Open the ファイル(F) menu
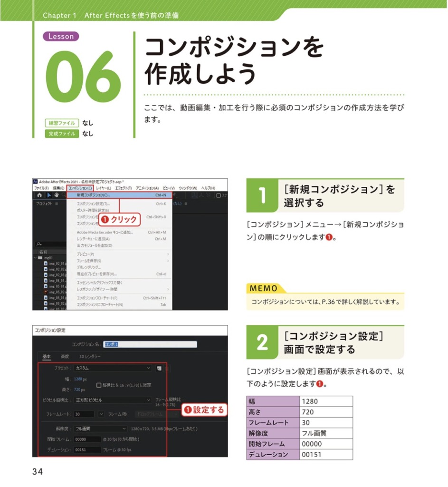Viewport: 448px width, 487px height. [41, 188]
